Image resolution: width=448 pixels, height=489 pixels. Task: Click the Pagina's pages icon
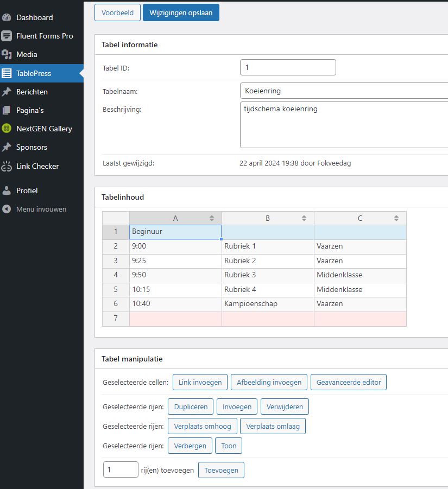[x=6, y=110]
